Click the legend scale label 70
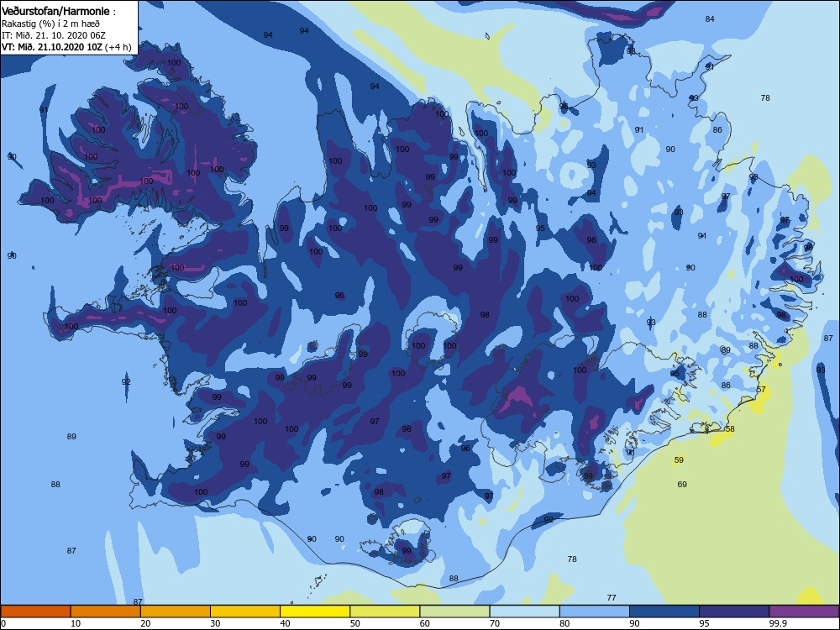The width and height of the screenshot is (840, 630). tap(495, 623)
